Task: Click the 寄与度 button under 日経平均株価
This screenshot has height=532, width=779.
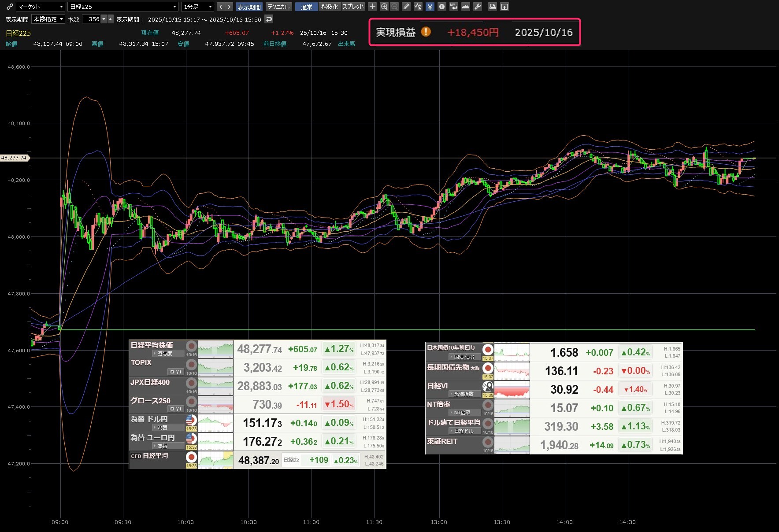Action: pyautogui.click(x=168, y=354)
